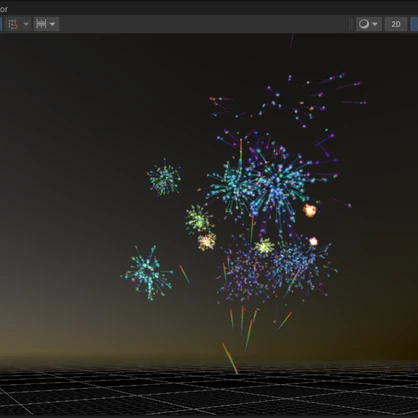Open the draw mode dropdown arrow
This screenshot has height=418, width=418.
pyautogui.click(x=375, y=24)
